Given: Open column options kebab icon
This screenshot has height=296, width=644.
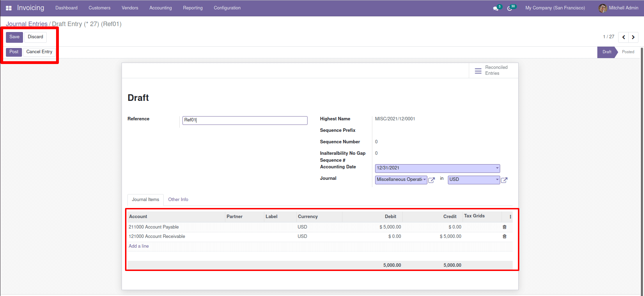Looking at the screenshot, I should pyautogui.click(x=510, y=217).
